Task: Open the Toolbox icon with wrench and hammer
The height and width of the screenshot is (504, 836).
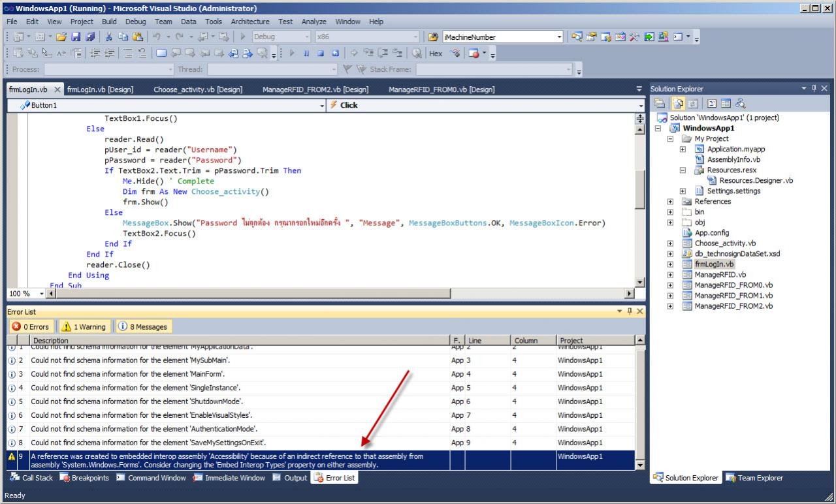Action: point(634,37)
